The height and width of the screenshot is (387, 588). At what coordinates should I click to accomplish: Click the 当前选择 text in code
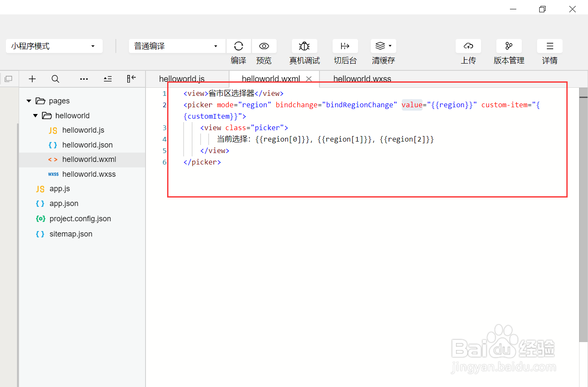(x=232, y=139)
